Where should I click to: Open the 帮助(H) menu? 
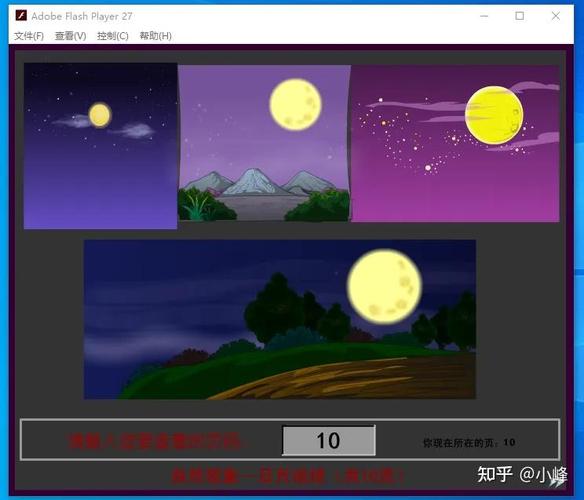[156, 36]
